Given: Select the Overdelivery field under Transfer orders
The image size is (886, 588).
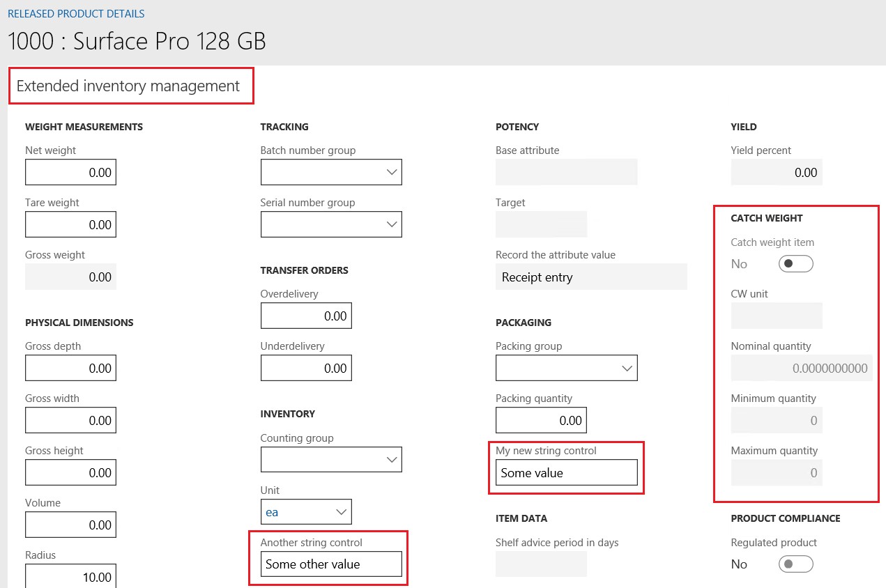Looking at the screenshot, I should click(x=305, y=316).
